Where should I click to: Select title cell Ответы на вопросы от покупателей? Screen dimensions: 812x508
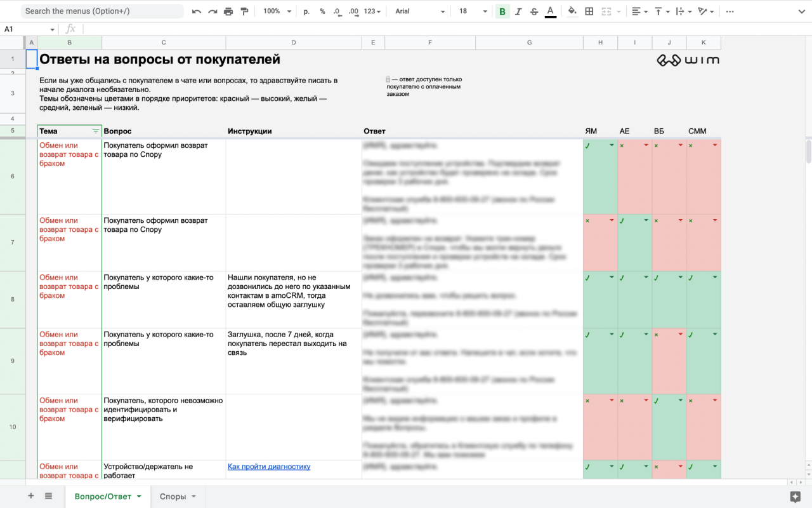[160, 60]
